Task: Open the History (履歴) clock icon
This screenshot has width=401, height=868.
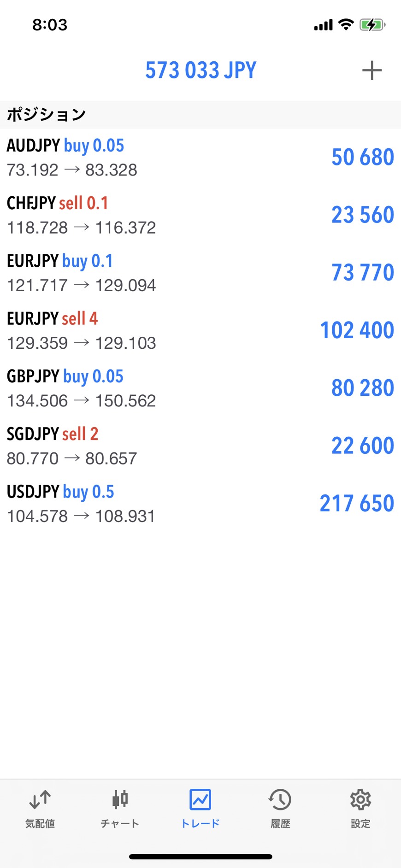Action: point(280,800)
